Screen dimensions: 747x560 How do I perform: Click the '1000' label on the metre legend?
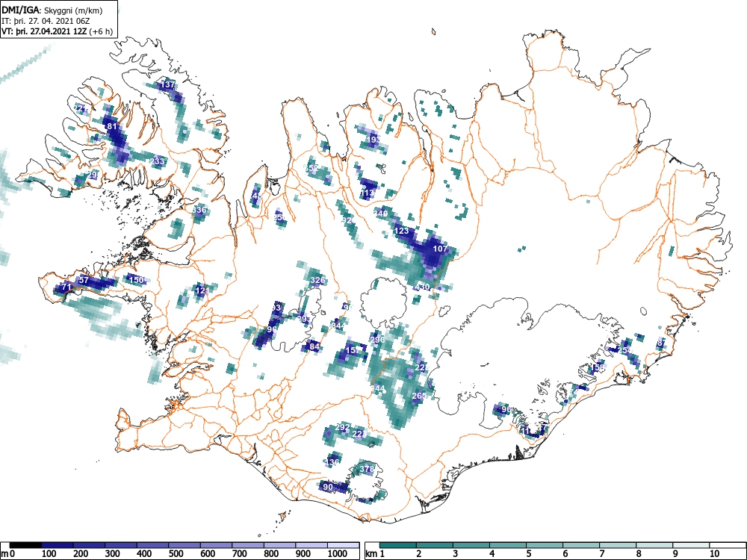(x=338, y=553)
